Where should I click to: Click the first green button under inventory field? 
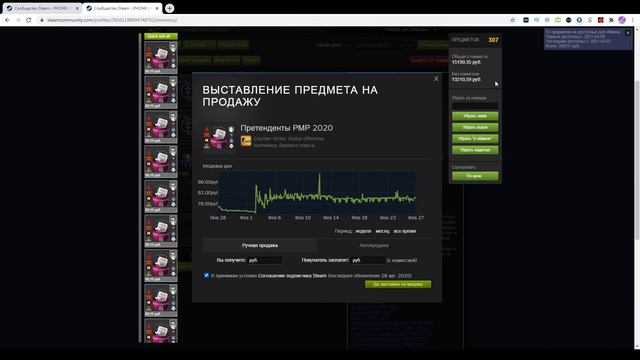(x=475, y=116)
